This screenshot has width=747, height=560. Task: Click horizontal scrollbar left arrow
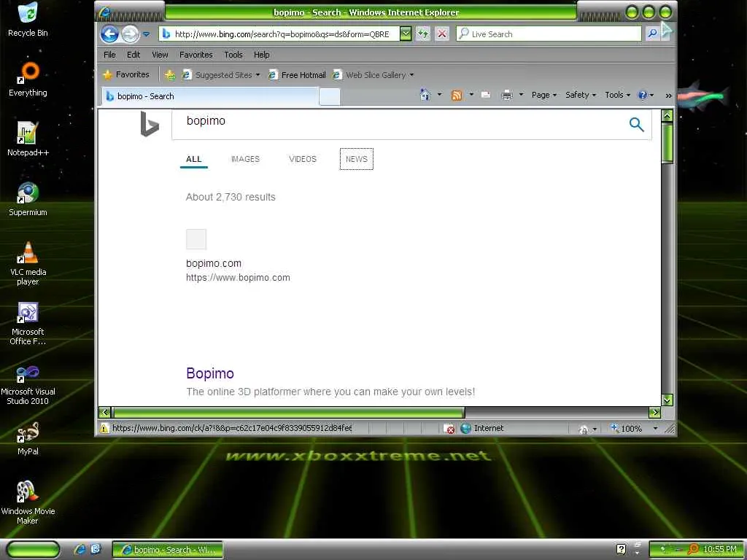[x=105, y=413]
